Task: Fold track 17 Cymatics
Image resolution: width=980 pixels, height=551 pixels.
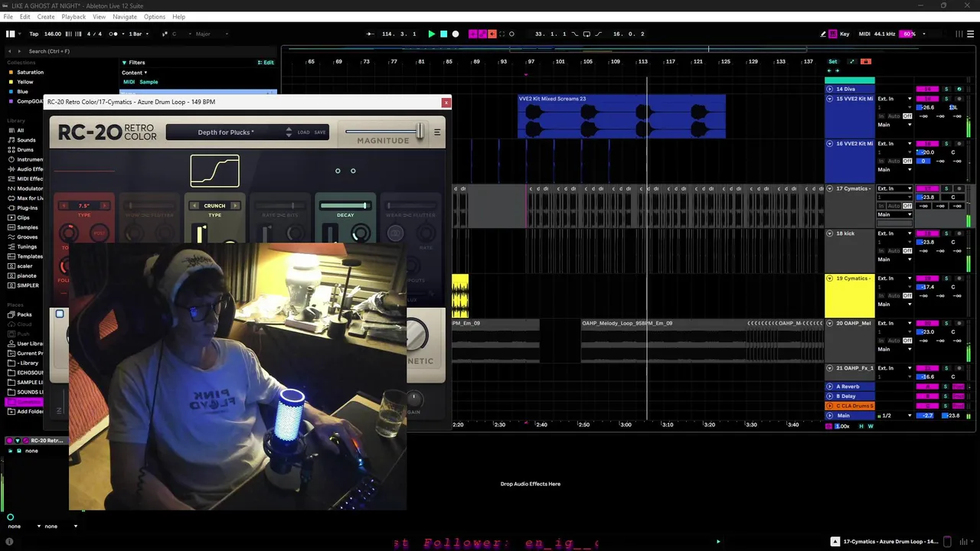Action: point(829,188)
